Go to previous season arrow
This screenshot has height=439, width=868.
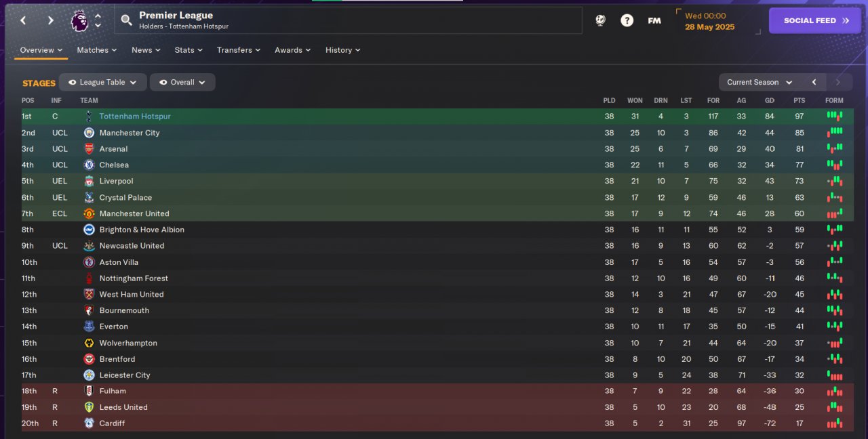coord(814,82)
